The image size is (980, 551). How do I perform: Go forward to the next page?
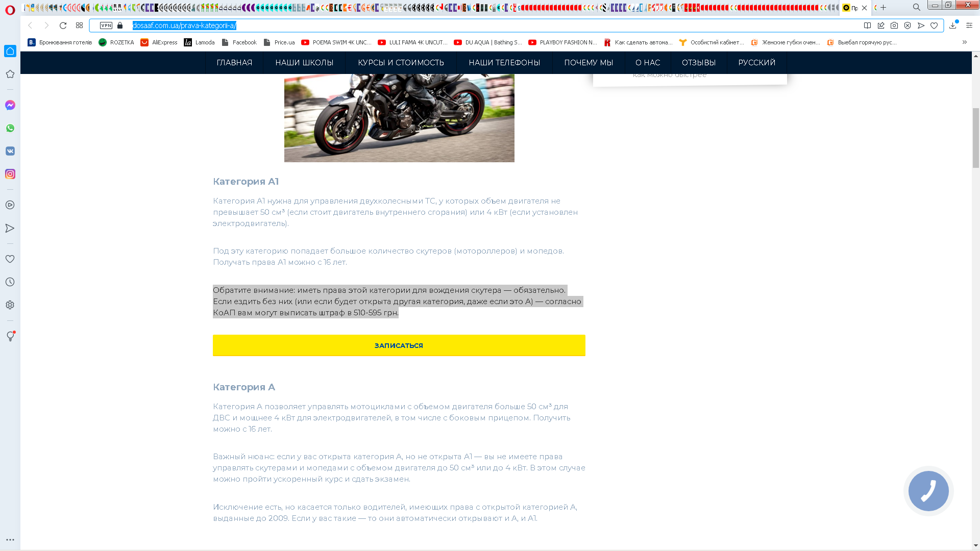46,26
